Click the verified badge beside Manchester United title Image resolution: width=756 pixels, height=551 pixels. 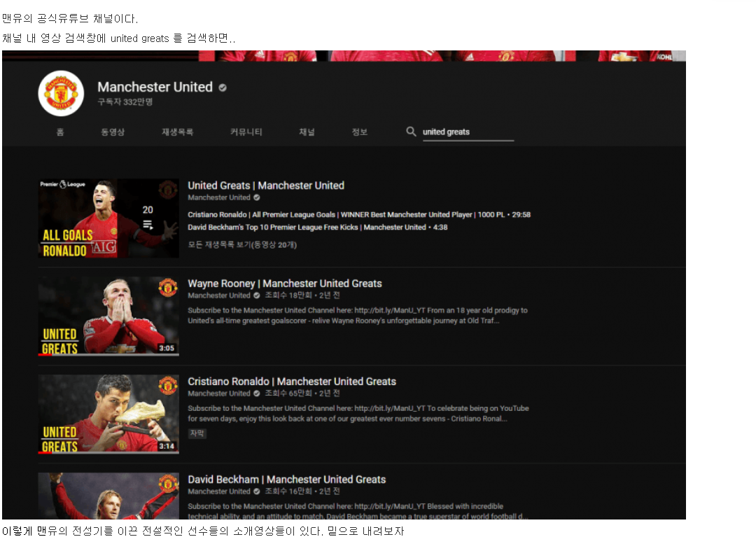[223, 88]
